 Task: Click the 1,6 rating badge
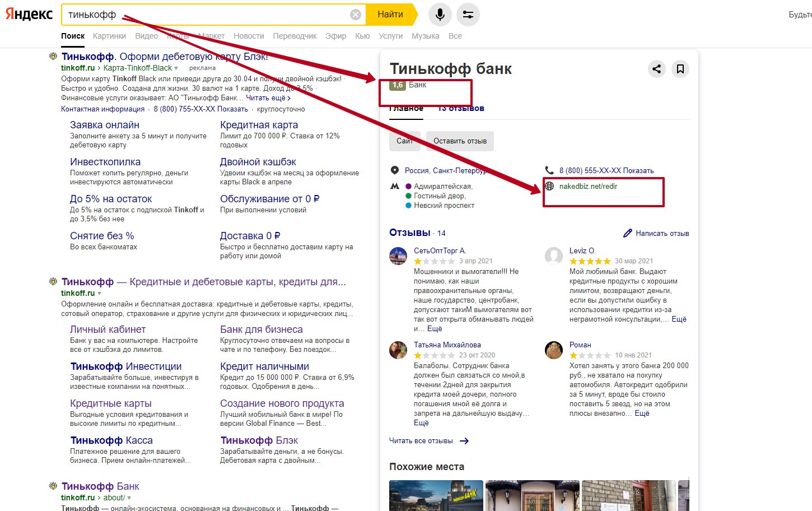click(398, 85)
